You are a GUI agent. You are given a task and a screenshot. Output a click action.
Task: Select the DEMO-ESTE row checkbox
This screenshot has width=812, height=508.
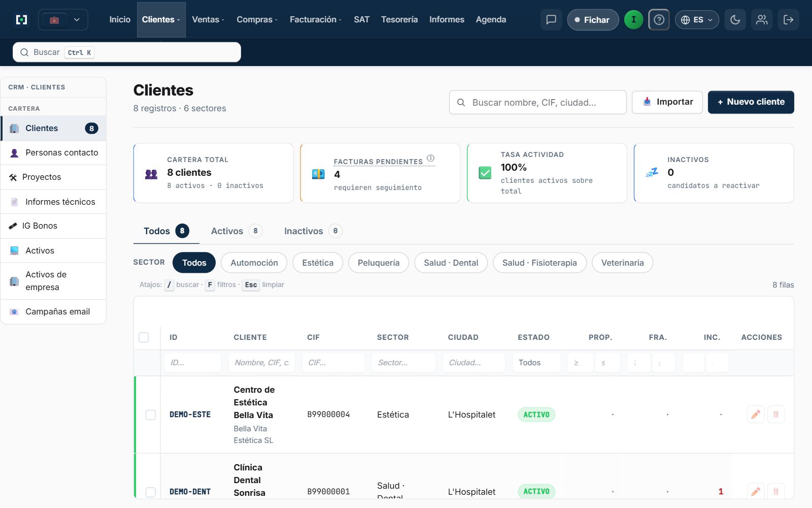pyautogui.click(x=151, y=415)
